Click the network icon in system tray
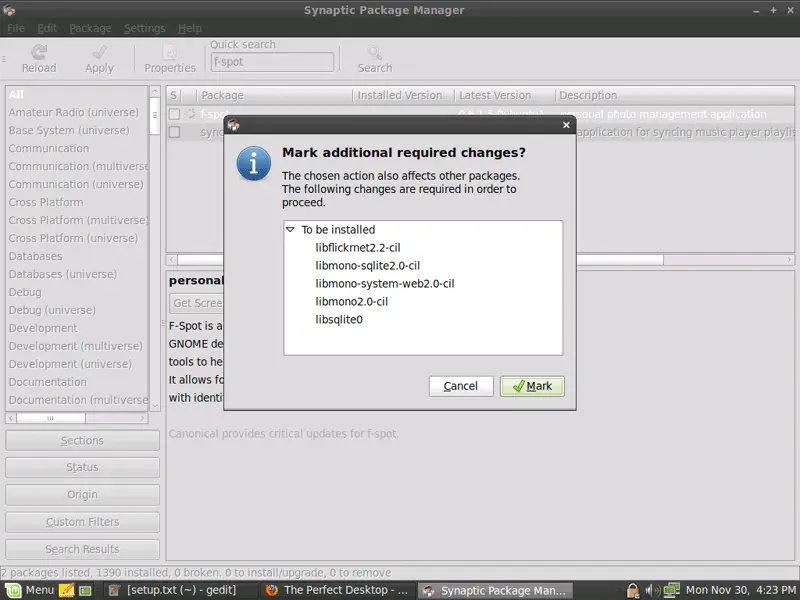 tap(671, 590)
